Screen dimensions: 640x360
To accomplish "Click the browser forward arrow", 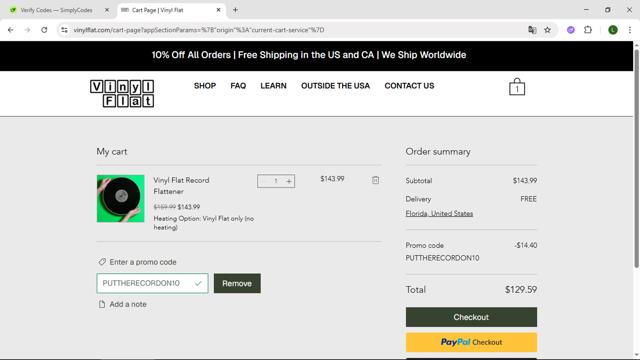I will pyautogui.click(x=27, y=30).
